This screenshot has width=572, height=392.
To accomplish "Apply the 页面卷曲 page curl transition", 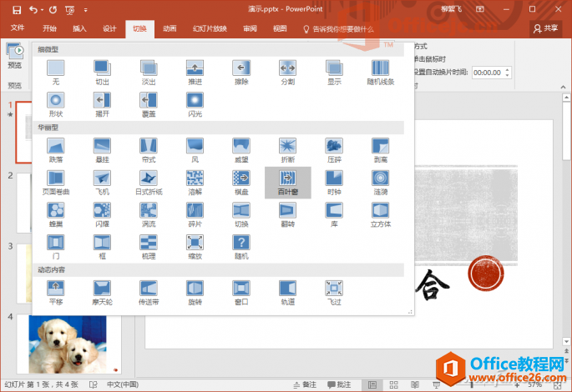I will click(56, 183).
